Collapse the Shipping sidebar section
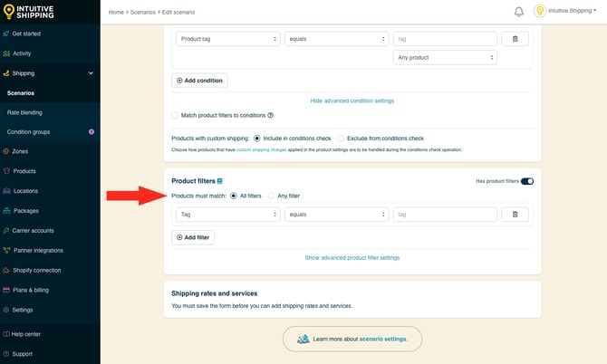Viewport: 607px width, 364px height. point(91,73)
